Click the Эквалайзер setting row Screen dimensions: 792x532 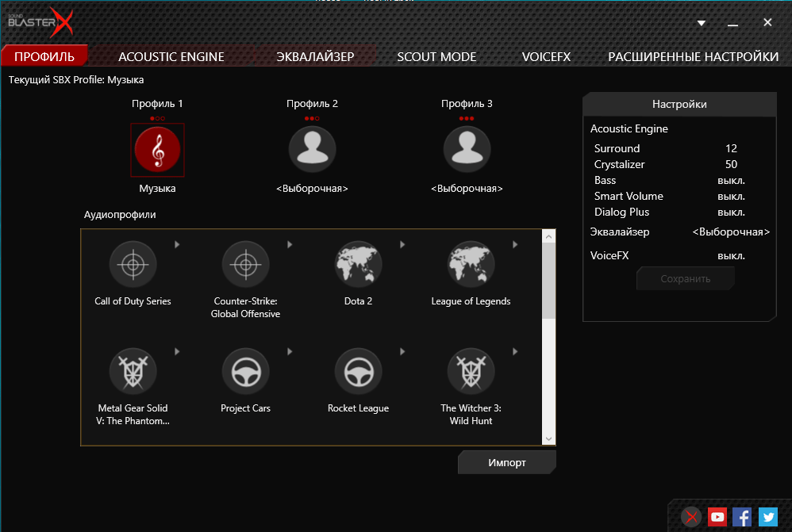[679, 232]
